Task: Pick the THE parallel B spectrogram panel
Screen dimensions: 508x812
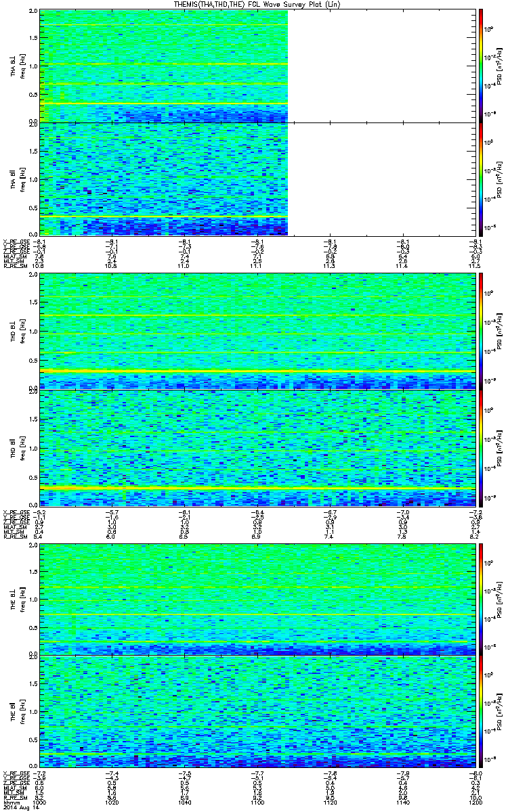Action: click(257, 710)
